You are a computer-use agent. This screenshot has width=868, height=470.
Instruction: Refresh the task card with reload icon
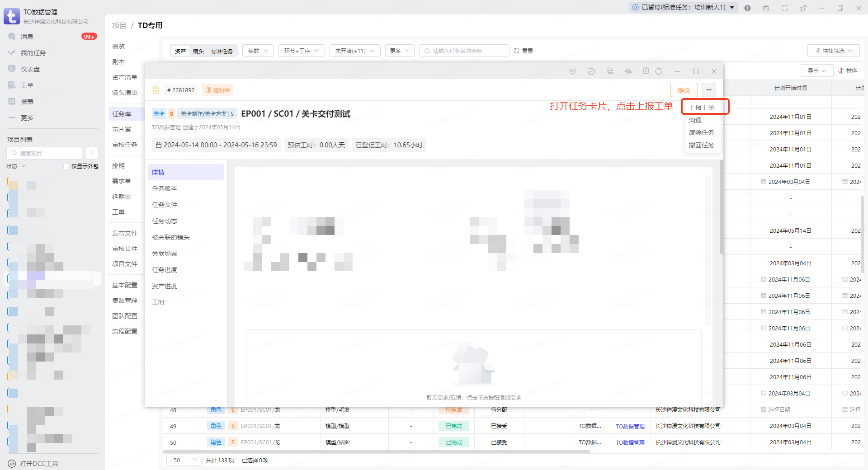[659, 71]
